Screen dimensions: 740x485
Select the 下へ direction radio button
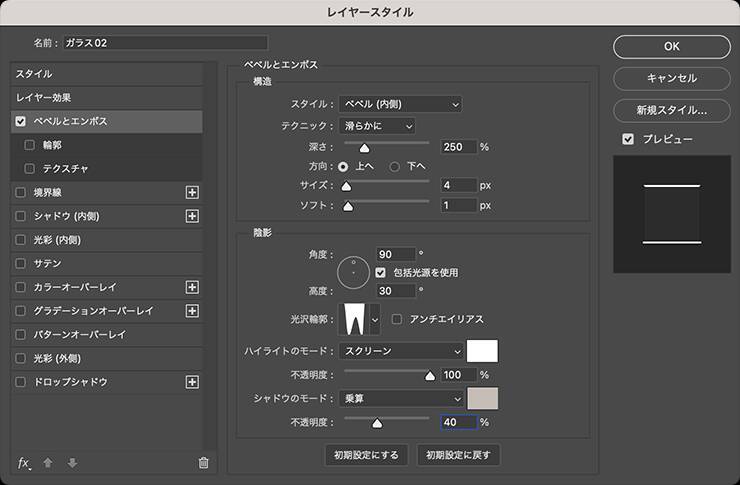coord(395,166)
